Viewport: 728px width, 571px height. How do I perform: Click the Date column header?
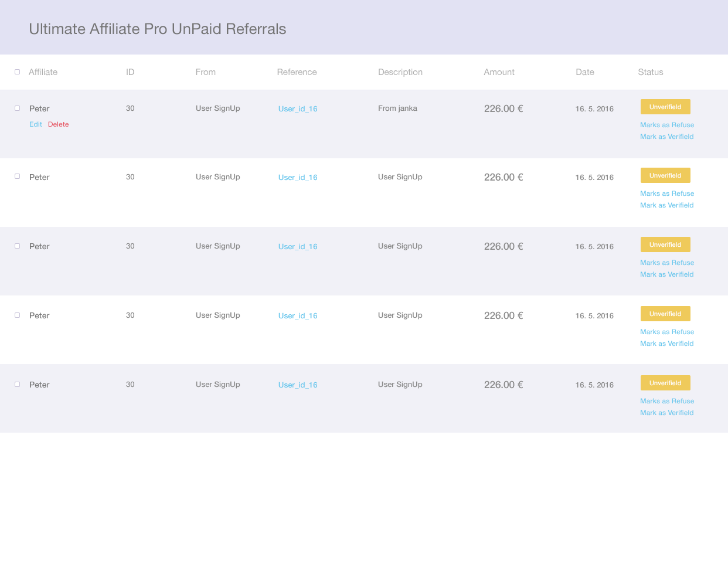pos(585,72)
